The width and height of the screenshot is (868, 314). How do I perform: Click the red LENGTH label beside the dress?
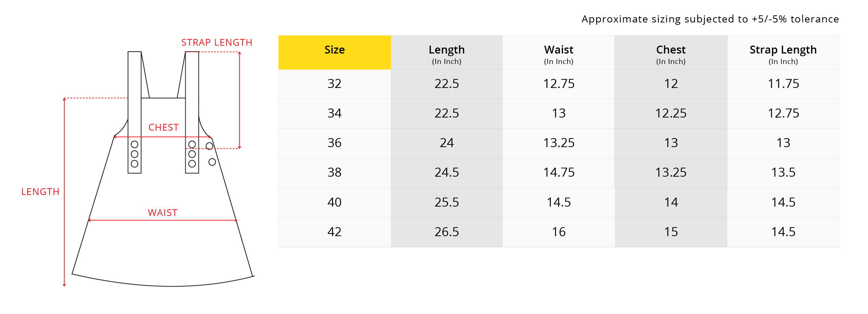coord(40,192)
